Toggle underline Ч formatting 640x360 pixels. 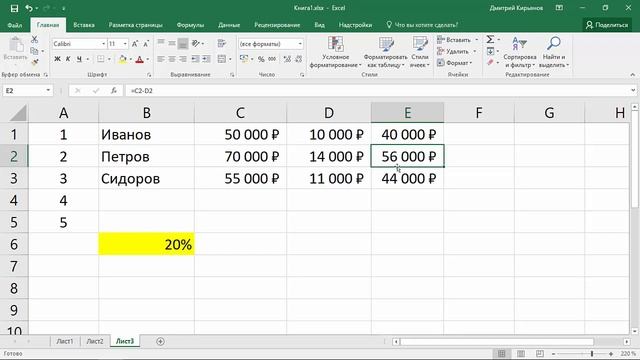[x=79, y=59]
